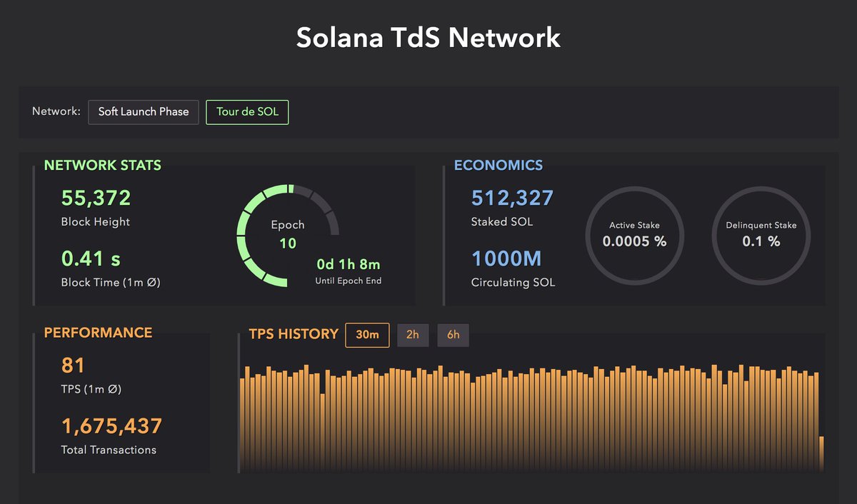This screenshot has width=857, height=504.
Task: Switch TPS History to 2h
Action: pyautogui.click(x=413, y=335)
